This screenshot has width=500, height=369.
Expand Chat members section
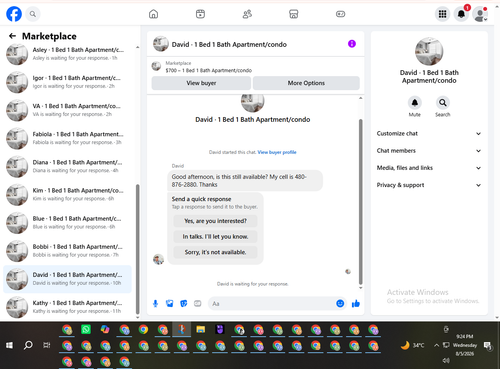429,151
